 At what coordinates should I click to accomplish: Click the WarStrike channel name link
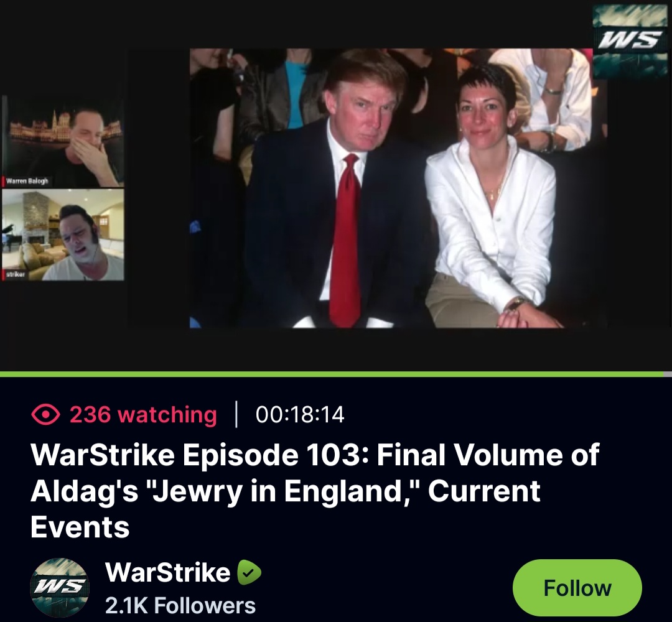pyautogui.click(x=167, y=572)
